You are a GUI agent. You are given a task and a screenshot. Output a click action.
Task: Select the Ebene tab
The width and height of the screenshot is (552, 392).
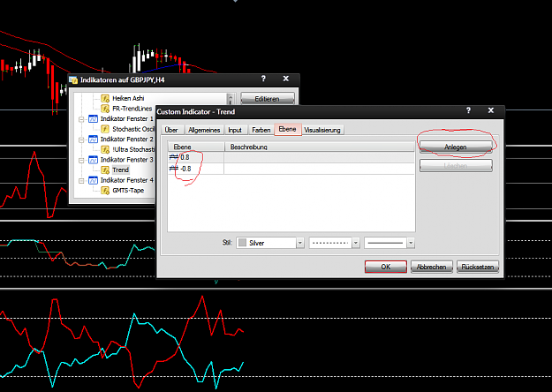coord(288,129)
